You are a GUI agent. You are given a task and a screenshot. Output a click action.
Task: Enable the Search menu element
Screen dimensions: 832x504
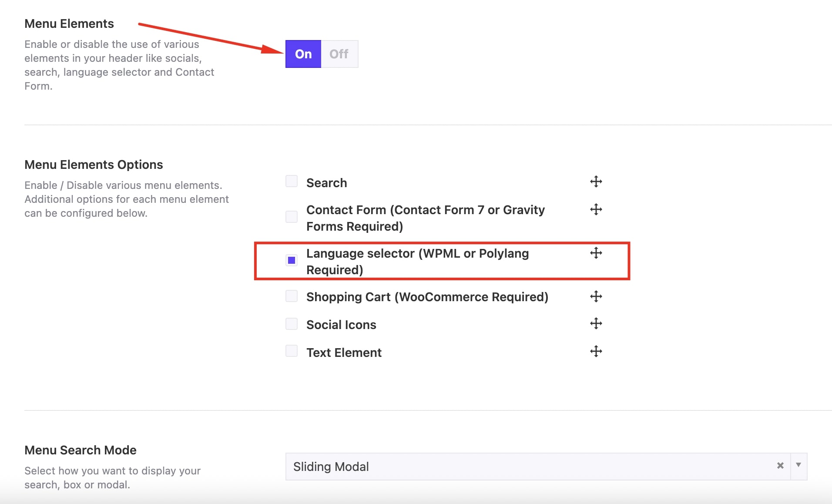[x=291, y=180]
